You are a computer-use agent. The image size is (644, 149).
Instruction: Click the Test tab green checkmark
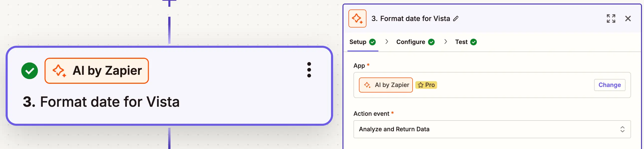click(x=473, y=42)
